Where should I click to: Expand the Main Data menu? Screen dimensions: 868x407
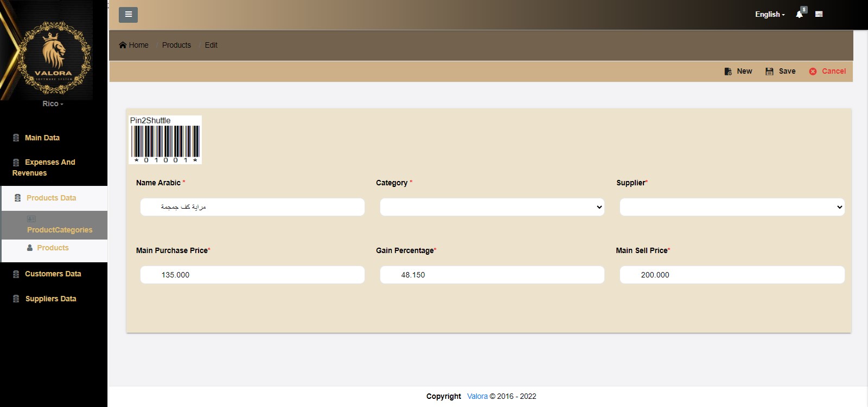42,138
